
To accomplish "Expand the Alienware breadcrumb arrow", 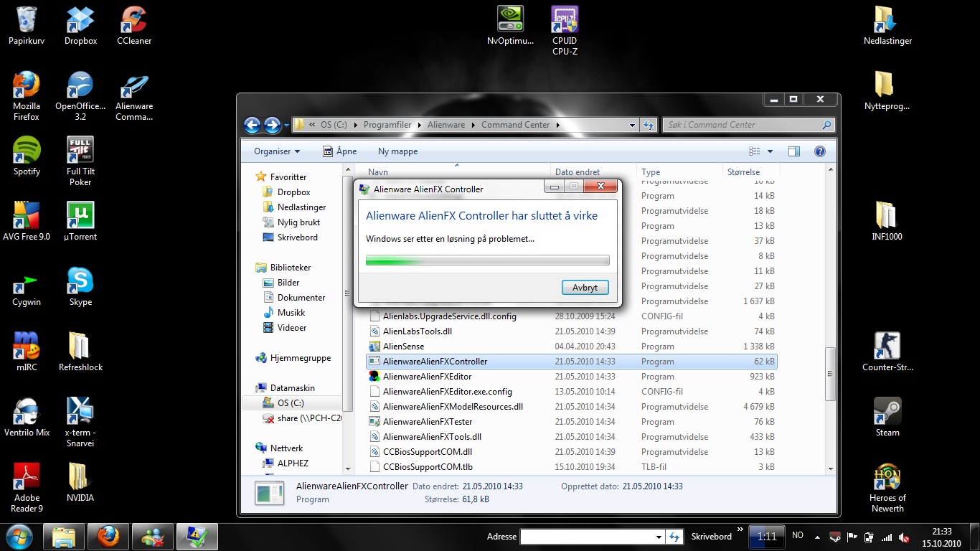I will coord(473,125).
